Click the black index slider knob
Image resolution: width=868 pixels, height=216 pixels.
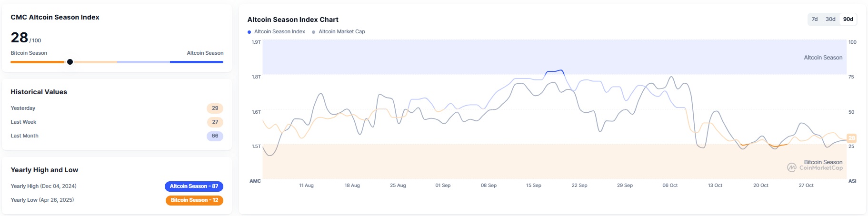70,62
